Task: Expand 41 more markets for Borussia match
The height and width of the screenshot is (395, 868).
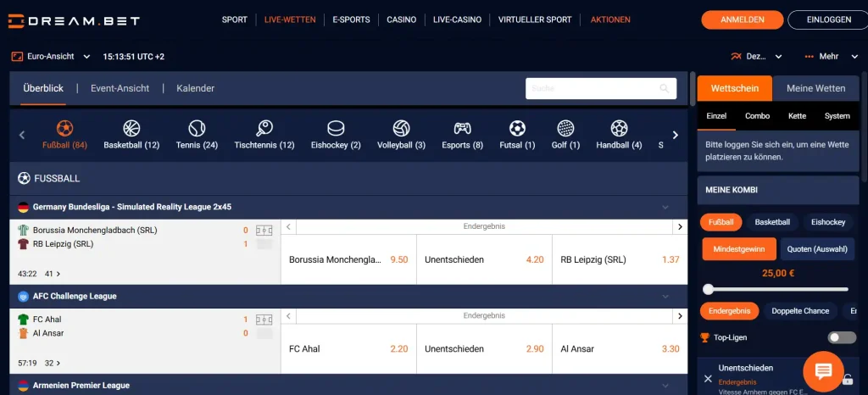Action: point(53,274)
